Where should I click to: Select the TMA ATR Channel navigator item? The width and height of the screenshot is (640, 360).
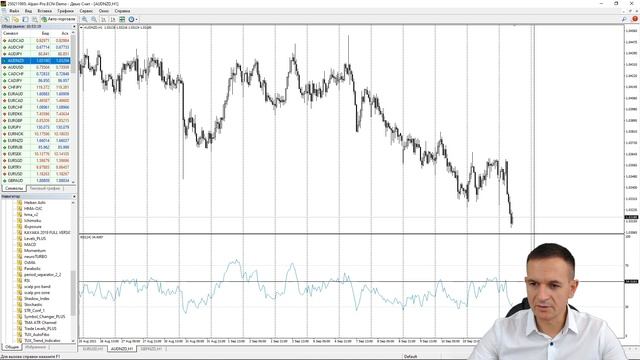40,322
